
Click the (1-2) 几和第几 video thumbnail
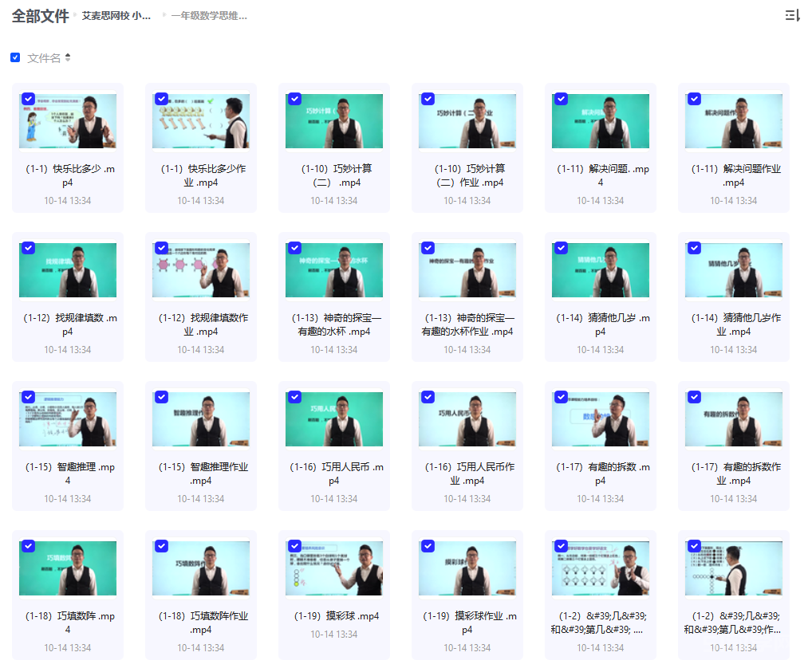point(600,568)
